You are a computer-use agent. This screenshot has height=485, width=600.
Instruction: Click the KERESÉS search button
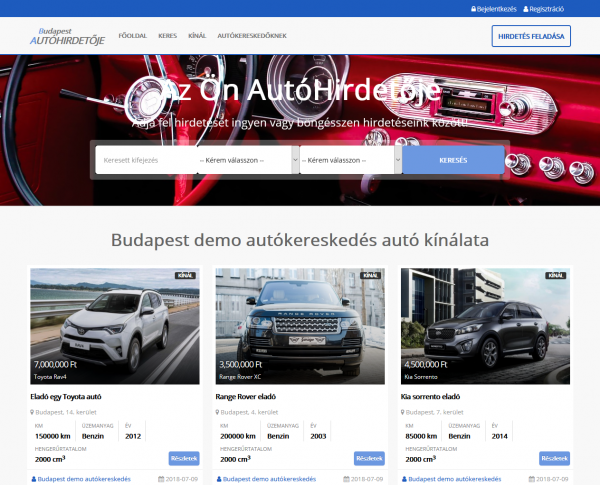point(453,160)
